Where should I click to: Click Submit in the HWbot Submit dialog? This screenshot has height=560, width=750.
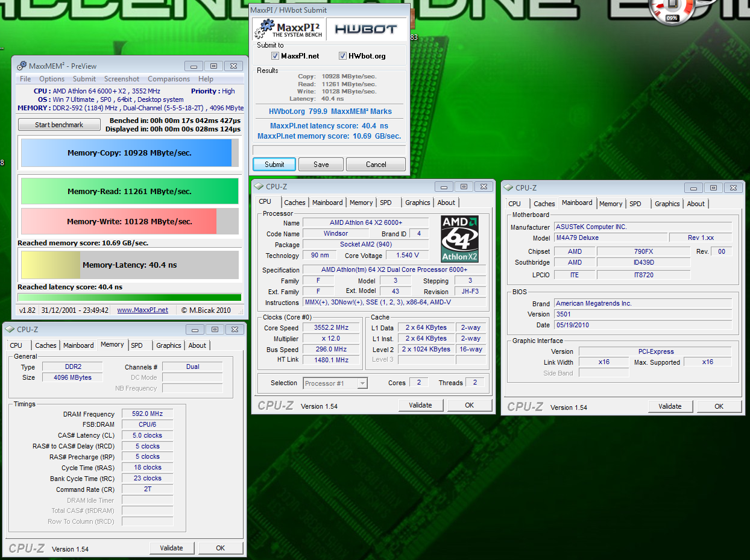tap(274, 165)
